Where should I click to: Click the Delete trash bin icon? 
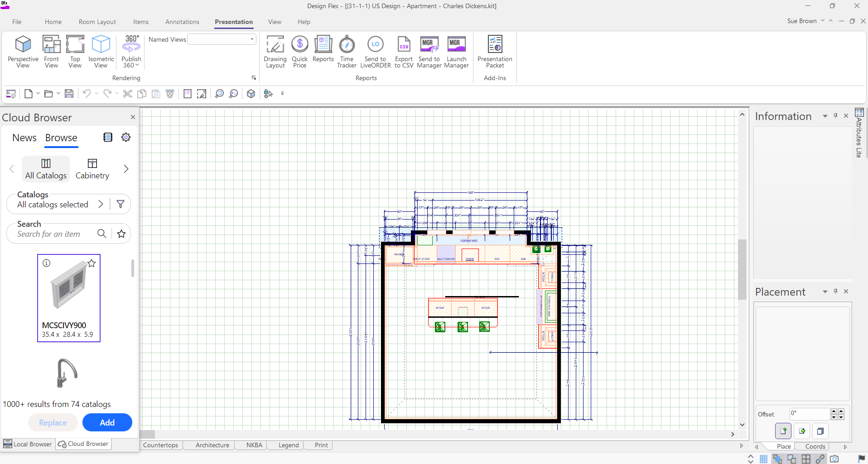(170, 94)
